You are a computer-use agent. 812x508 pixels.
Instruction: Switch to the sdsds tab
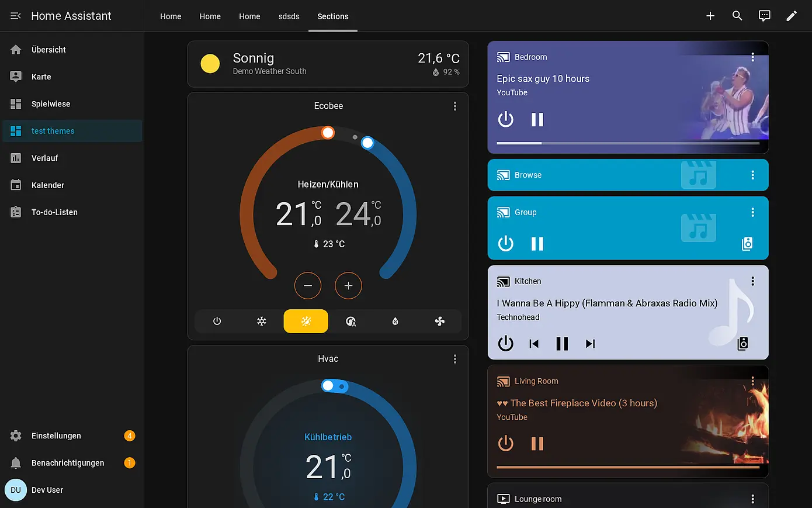pos(289,16)
